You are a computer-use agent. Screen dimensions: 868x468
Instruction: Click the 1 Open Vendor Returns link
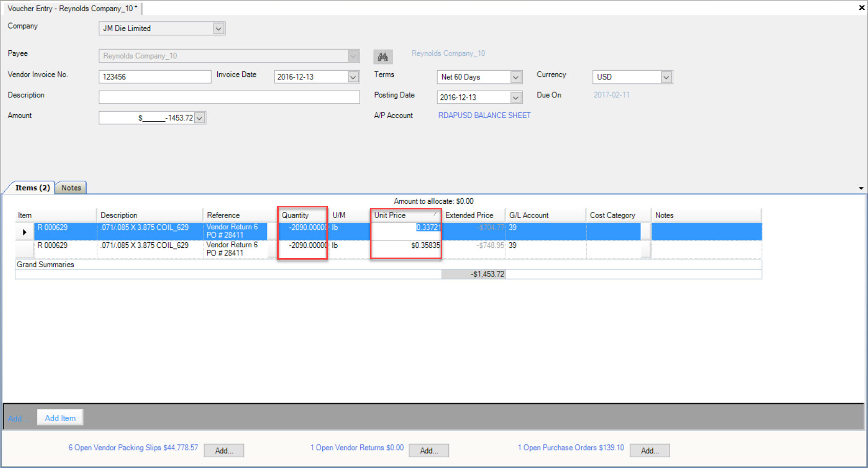tap(357, 448)
